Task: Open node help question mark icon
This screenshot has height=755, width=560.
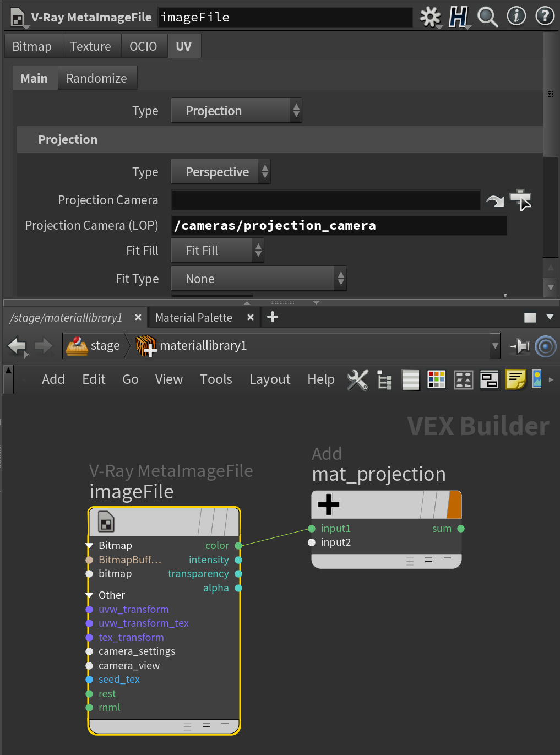Action: 545,17
